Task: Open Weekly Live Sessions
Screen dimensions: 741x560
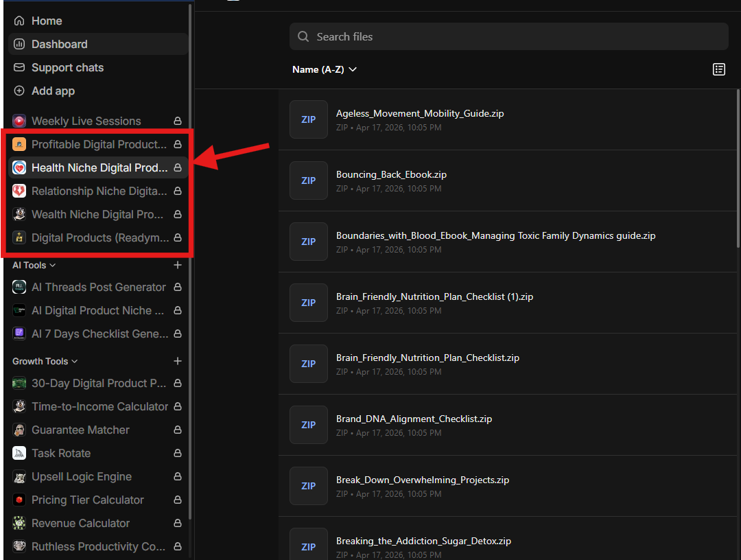Action: click(98, 121)
